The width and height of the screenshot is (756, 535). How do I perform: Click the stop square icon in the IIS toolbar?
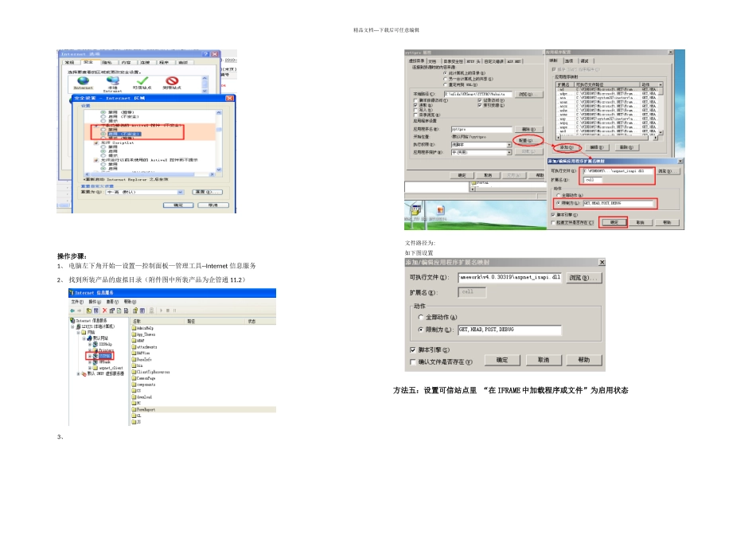168,310
